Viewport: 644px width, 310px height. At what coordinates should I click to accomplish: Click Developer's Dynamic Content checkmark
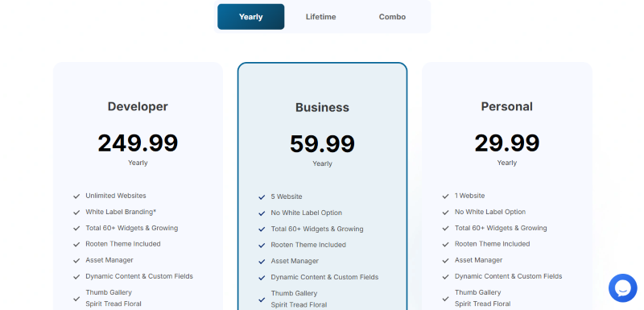pyautogui.click(x=76, y=277)
